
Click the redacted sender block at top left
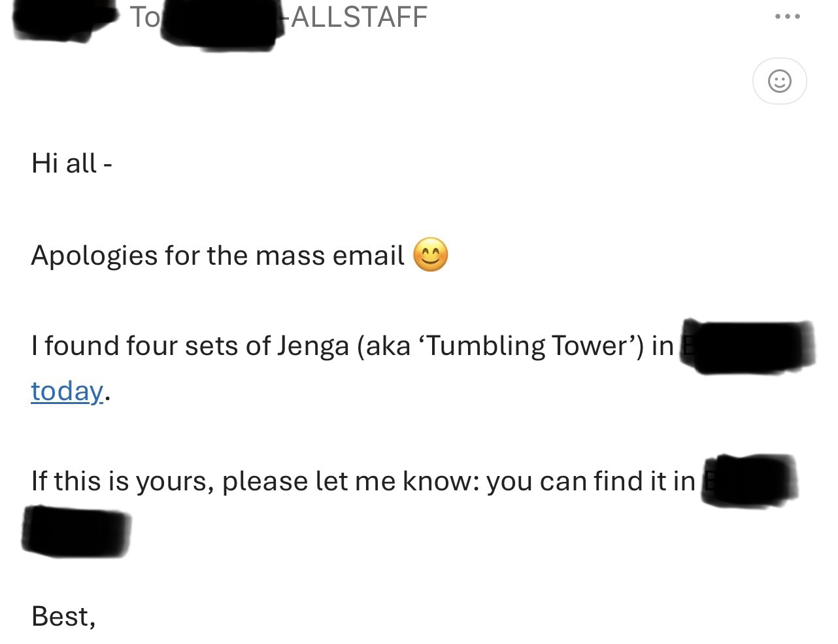[x=62, y=21]
